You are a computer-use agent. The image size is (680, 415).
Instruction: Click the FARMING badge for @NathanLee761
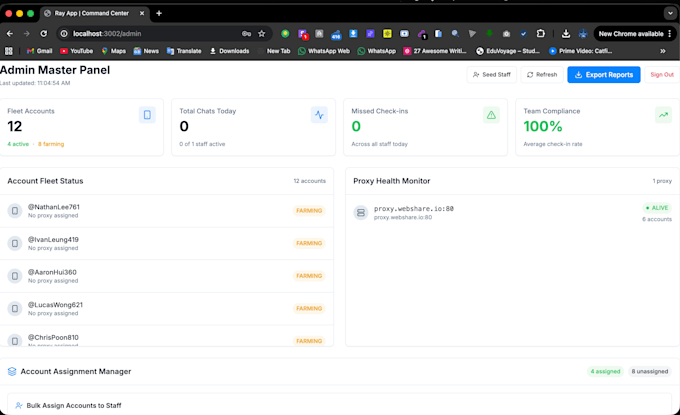pos(309,211)
